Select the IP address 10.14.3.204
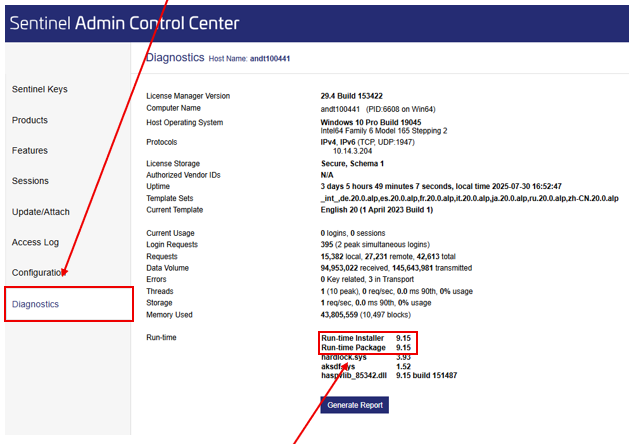The image size is (636, 444). click(352, 151)
